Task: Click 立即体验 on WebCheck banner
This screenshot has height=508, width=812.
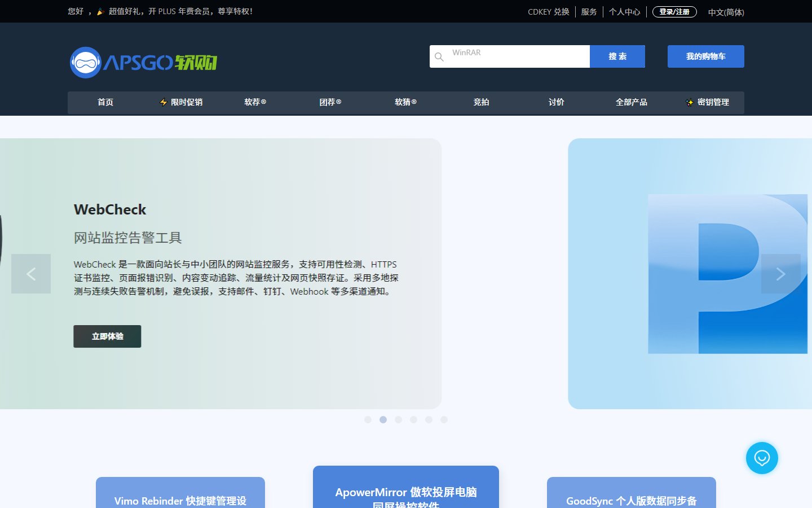Action: pyautogui.click(x=107, y=336)
